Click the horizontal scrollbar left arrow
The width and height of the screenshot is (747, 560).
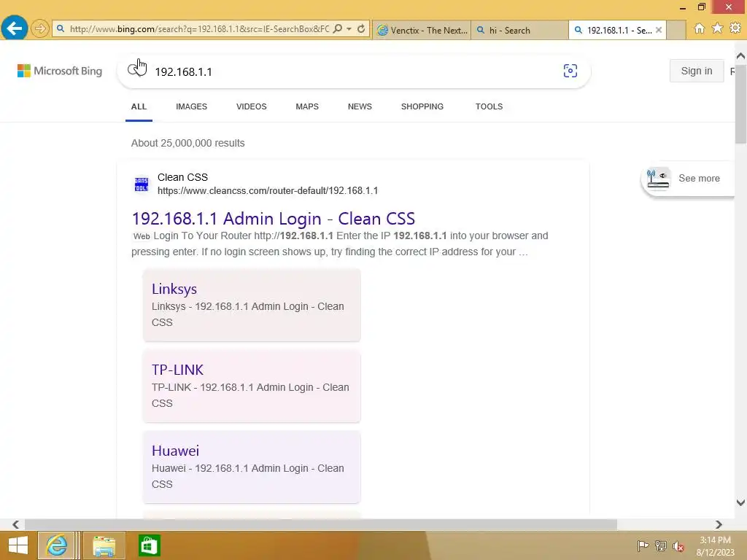coord(16,524)
